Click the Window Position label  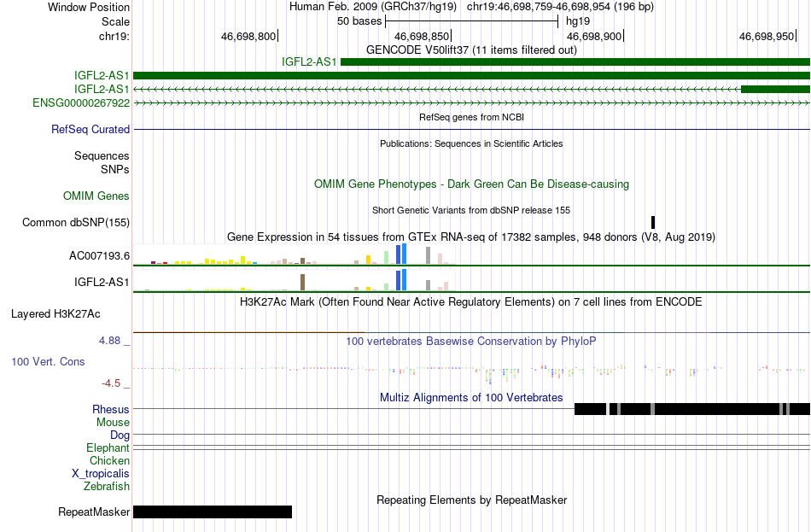click(89, 7)
